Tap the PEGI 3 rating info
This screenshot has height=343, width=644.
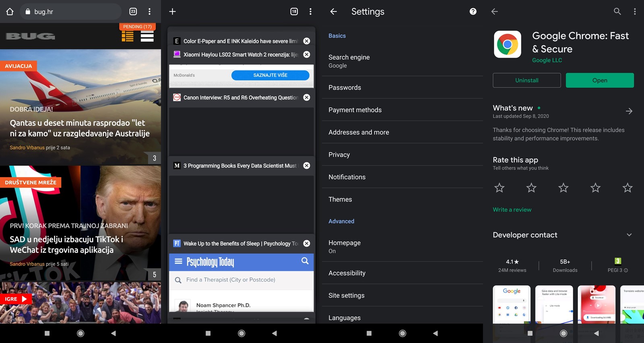(618, 266)
